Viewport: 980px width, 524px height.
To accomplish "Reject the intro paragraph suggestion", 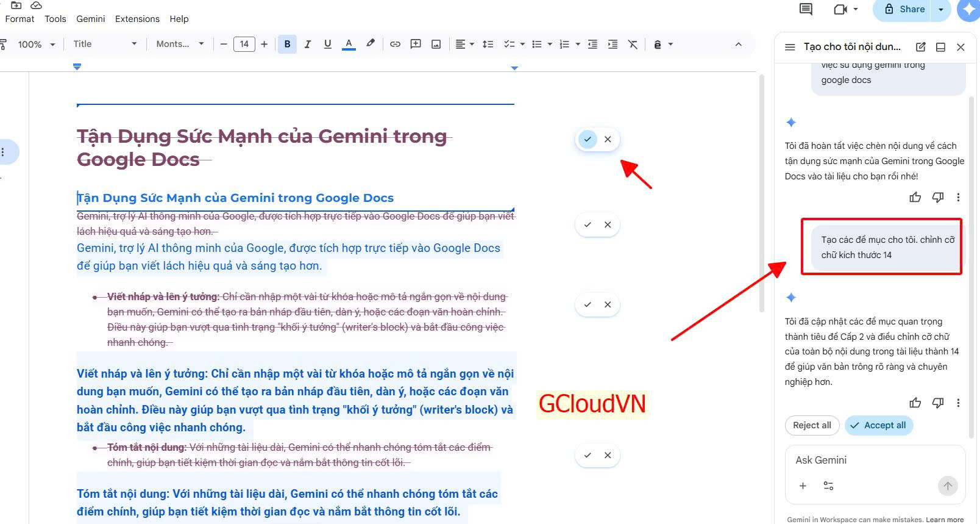I will coord(608,224).
